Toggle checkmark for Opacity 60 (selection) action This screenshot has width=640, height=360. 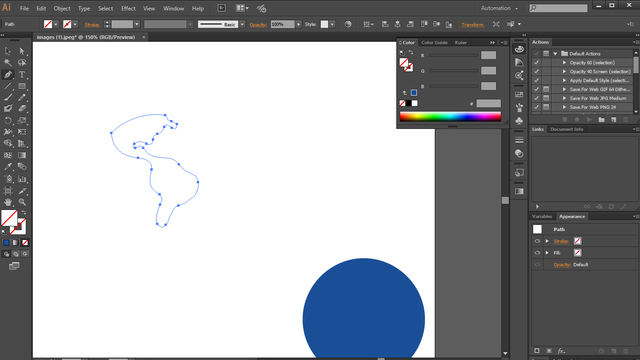pos(536,62)
